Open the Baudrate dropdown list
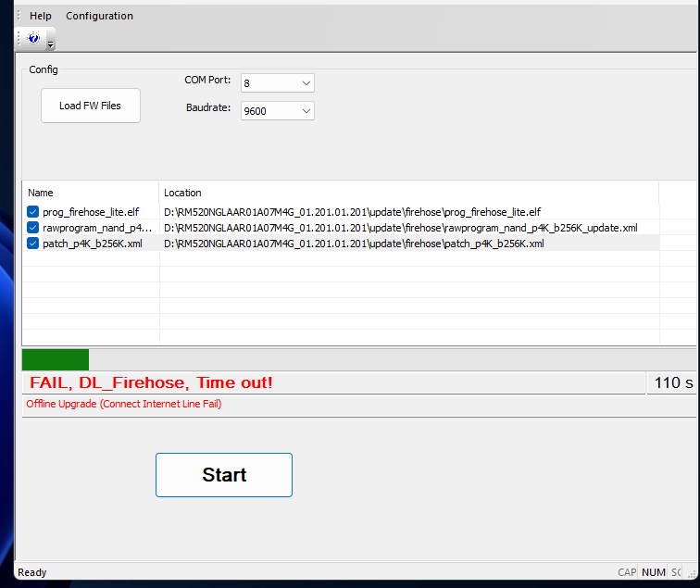Image resolution: width=700 pixels, height=588 pixels. click(306, 111)
